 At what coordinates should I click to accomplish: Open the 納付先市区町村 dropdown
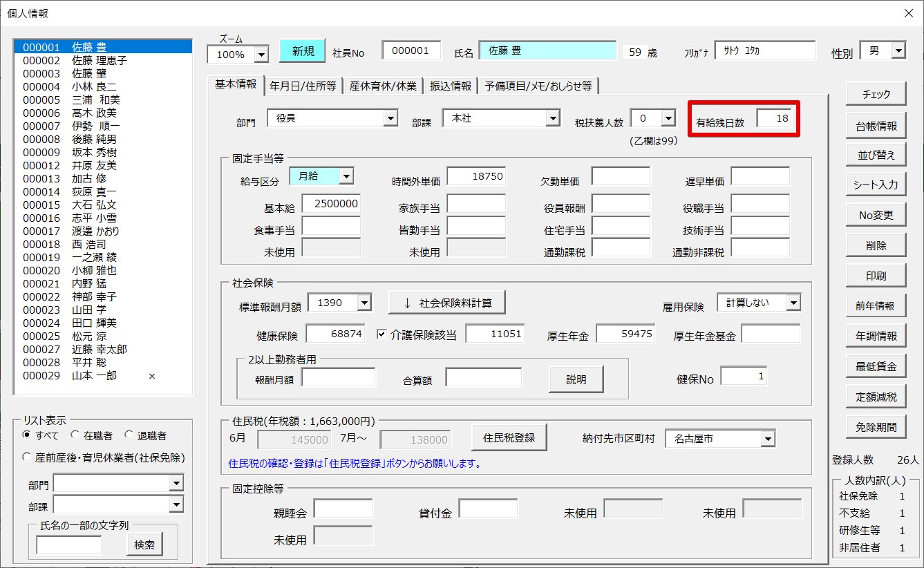pyautogui.click(x=768, y=439)
